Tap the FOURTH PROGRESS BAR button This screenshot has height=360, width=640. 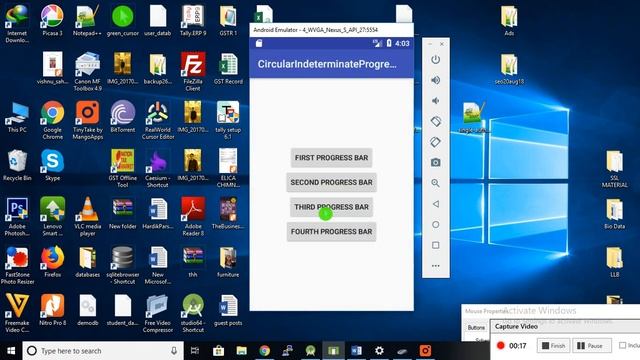(x=331, y=231)
